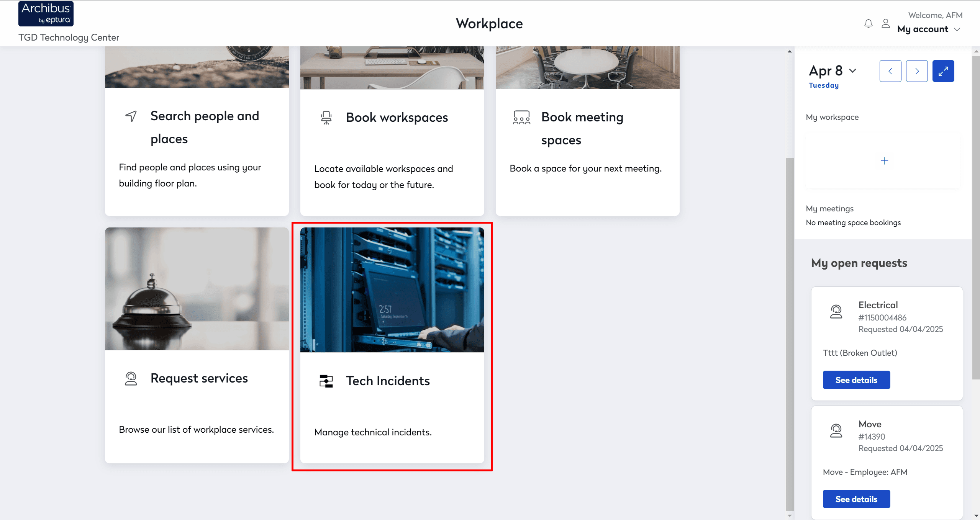
Task: Click the 'My open requests' heading
Action: click(x=859, y=263)
